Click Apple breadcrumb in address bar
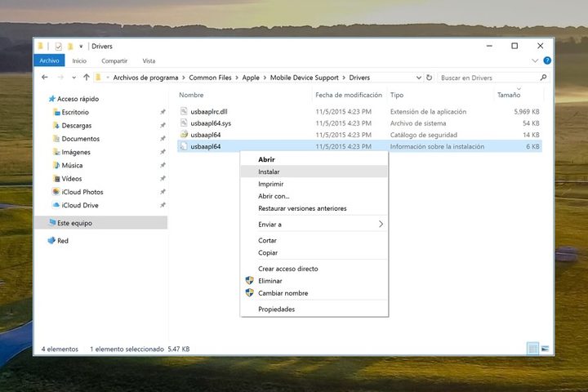588x392 pixels. pos(251,78)
